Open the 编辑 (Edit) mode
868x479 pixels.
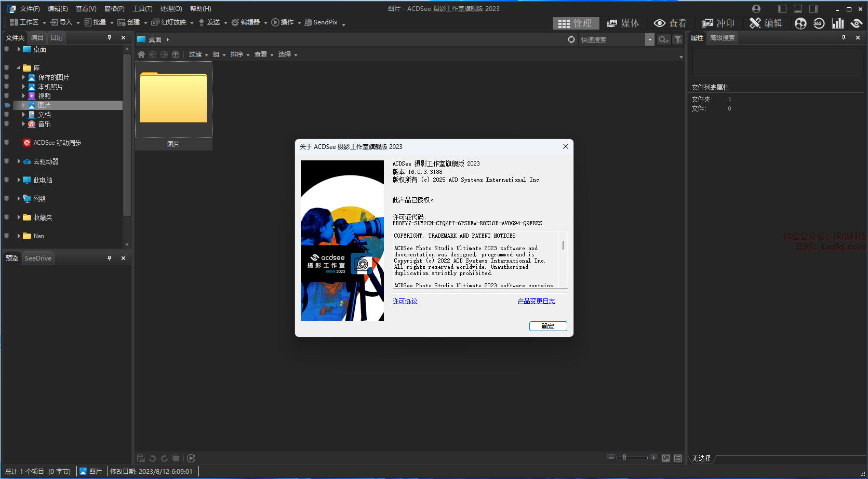pos(766,23)
